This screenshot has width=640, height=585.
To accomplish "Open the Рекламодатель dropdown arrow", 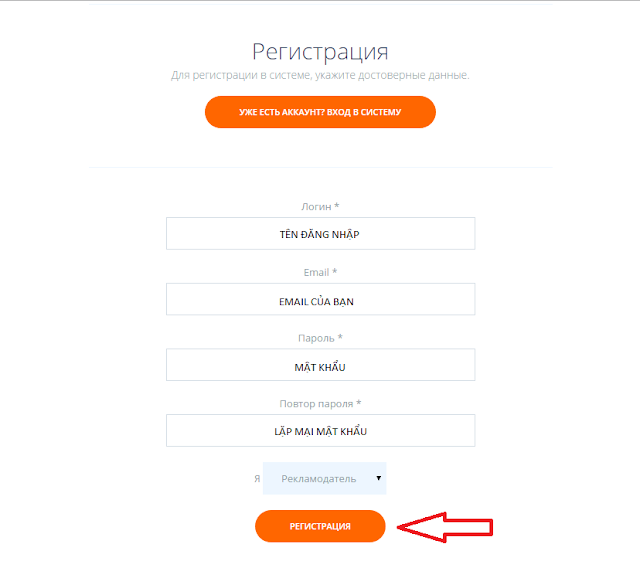I will coord(378,478).
